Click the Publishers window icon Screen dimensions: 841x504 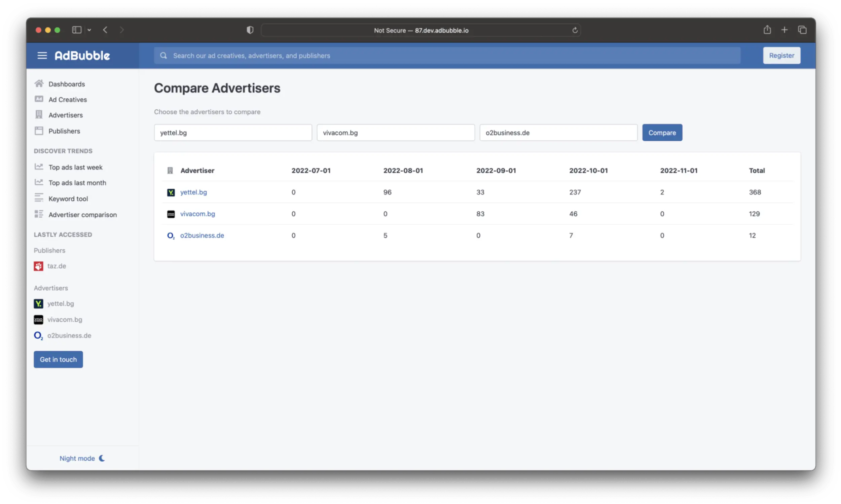coord(39,131)
